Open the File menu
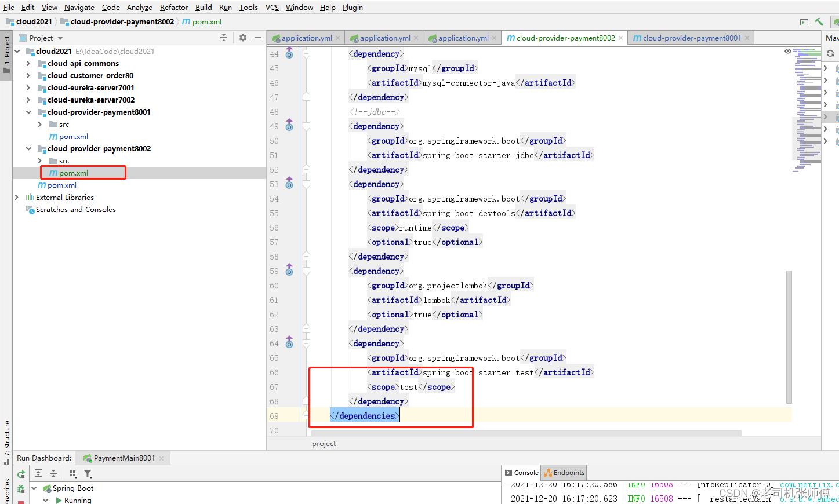Screen dimensions: 839x504 (x=9, y=7)
